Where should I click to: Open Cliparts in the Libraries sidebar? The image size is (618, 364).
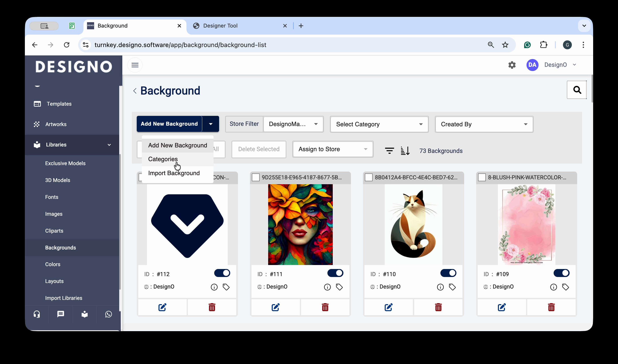[54, 231]
